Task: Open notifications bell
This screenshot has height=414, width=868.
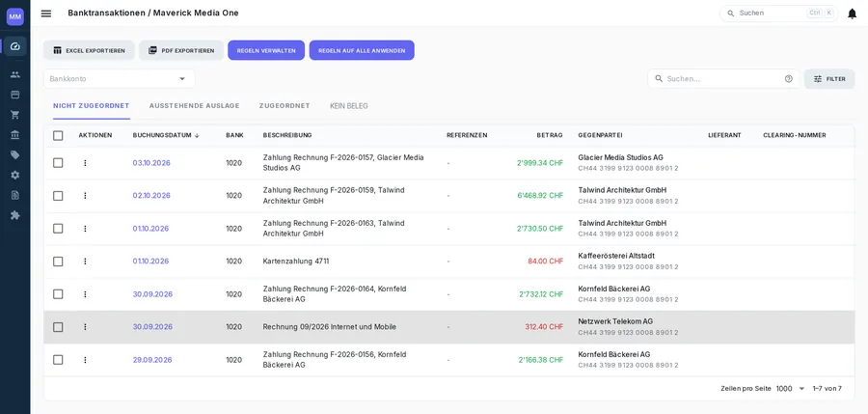Action: [x=852, y=14]
